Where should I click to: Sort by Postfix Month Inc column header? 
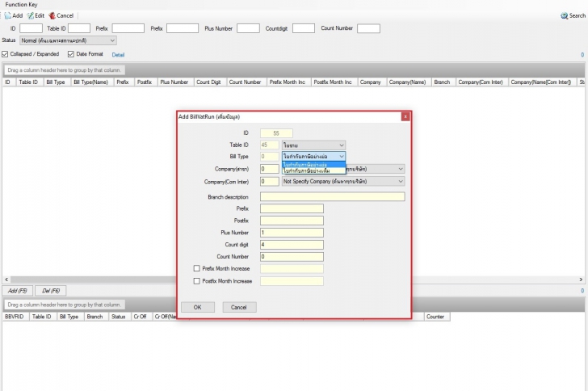click(333, 82)
